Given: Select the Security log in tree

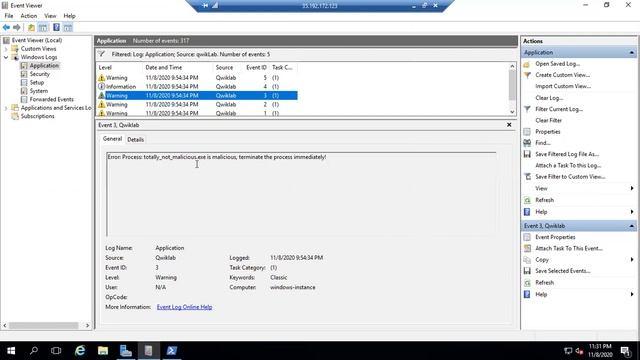Looking at the screenshot, I should tap(40, 74).
